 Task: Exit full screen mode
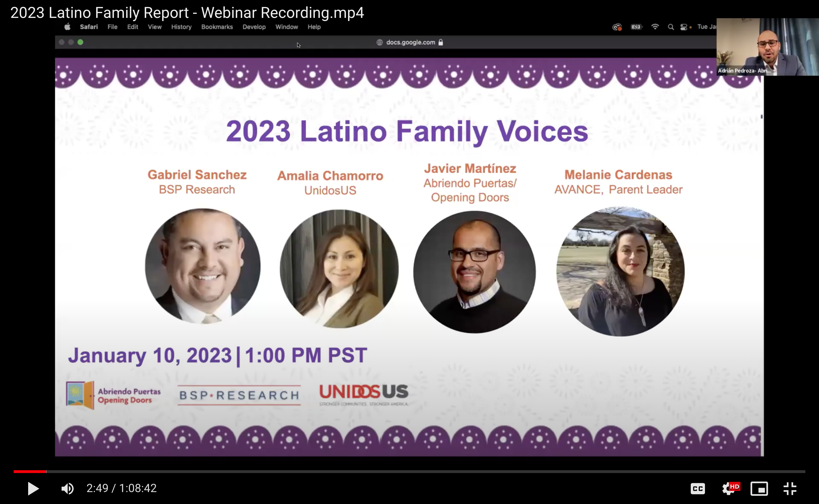pyautogui.click(x=790, y=489)
